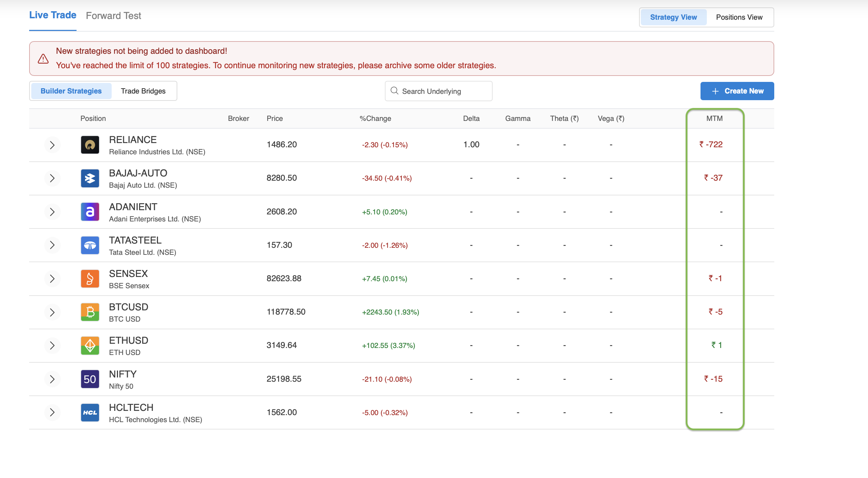Click the search magnifier icon
The width and height of the screenshot is (868, 478).
[x=394, y=91]
